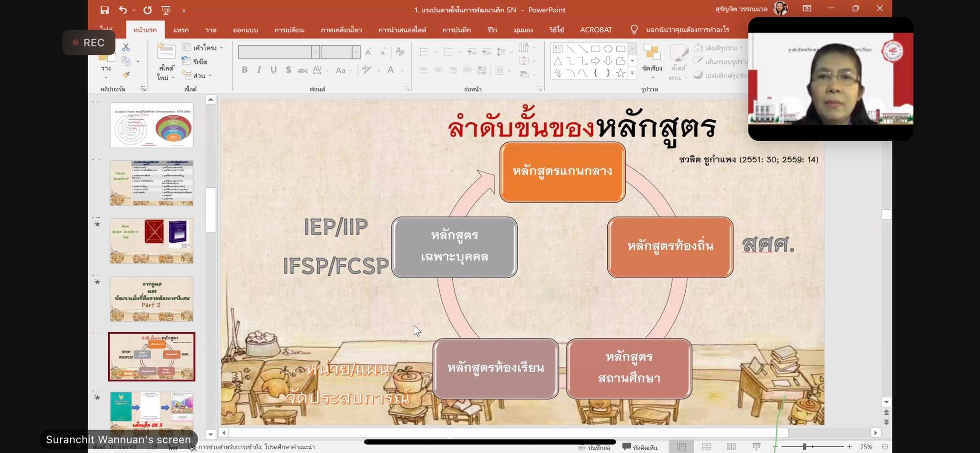
Task: Toggle Italic formatting
Action: [x=259, y=70]
